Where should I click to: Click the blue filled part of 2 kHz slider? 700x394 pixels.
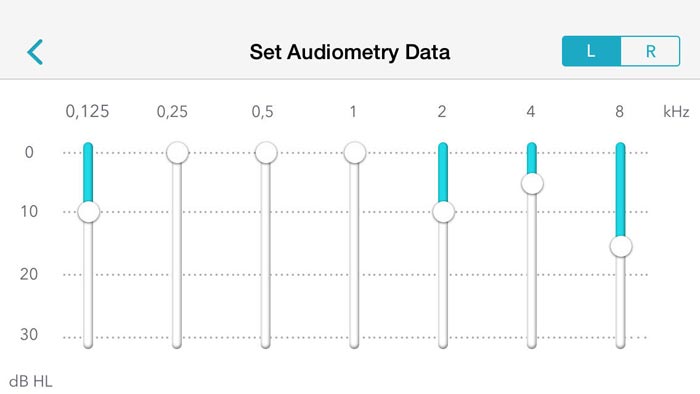[443, 172]
